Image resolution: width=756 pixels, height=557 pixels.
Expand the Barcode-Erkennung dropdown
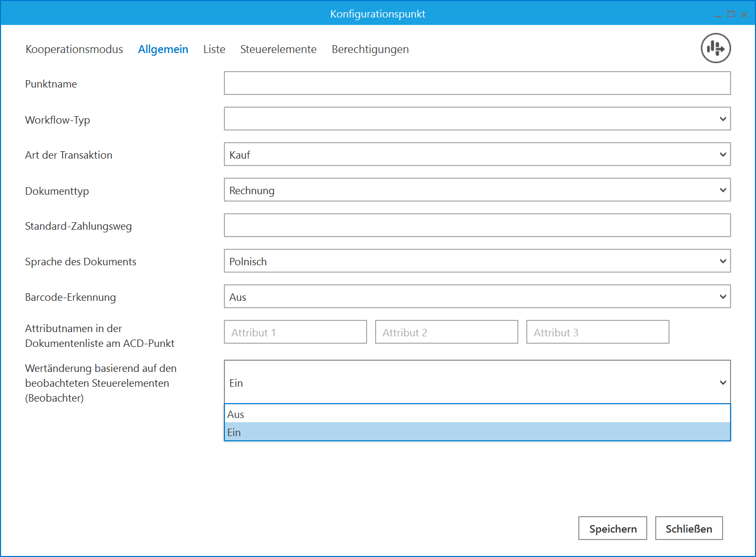477,297
